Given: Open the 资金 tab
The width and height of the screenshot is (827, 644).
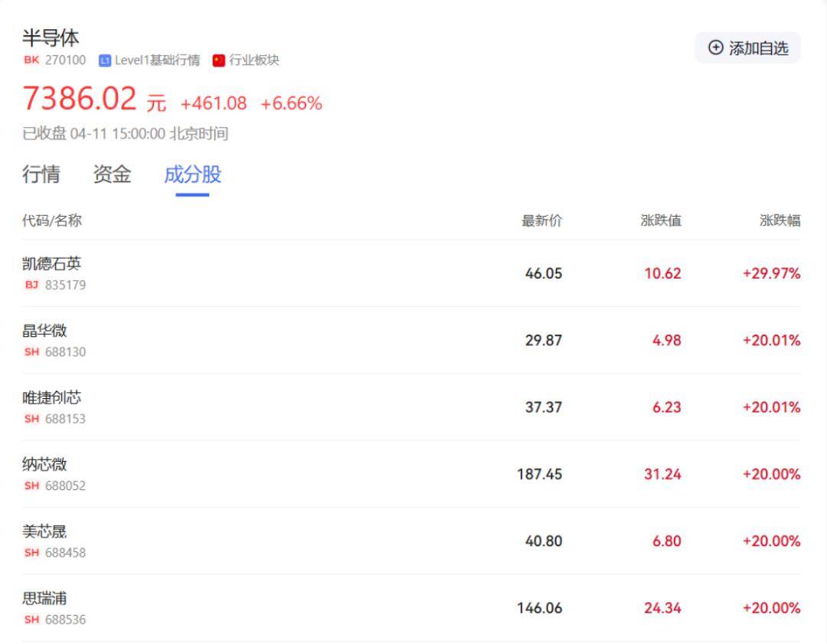Looking at the screenshot, I should (x=112, y=175).
